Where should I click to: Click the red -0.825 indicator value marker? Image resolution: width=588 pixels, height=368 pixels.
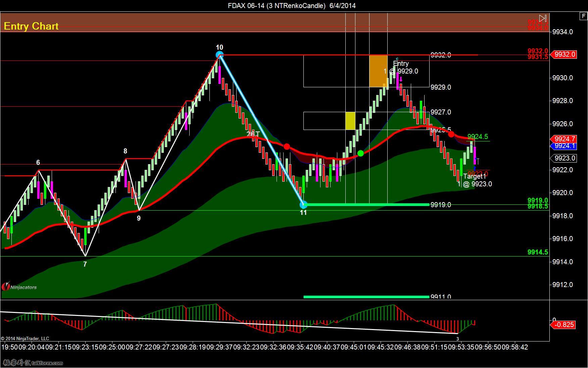coord(563,325)
